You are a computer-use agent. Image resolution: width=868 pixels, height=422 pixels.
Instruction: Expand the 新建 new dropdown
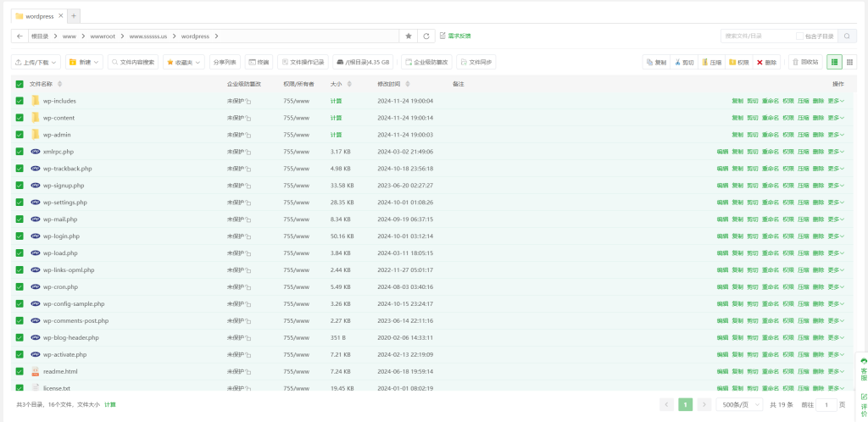[x=84, y=63]
